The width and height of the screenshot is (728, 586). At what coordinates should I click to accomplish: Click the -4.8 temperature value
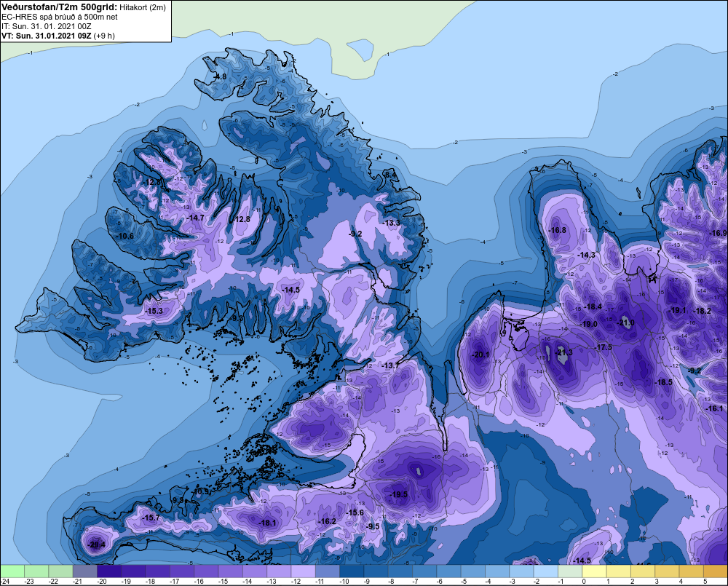[x=220, y=76]
